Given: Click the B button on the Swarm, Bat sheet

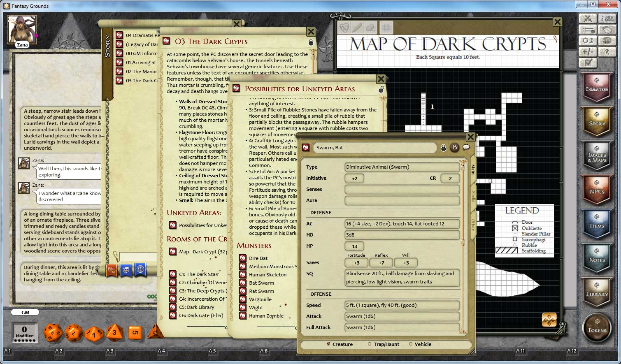Looking at the screenshot, I should (x=454, y=148).
